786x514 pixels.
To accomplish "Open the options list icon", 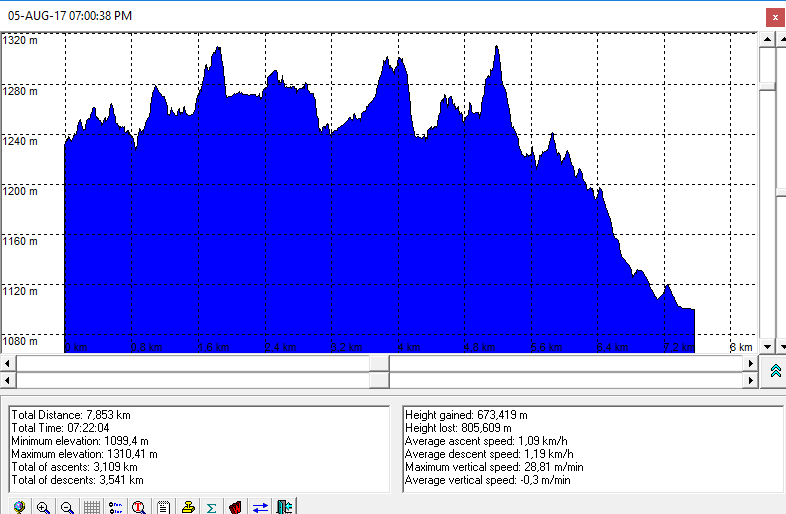I will (115, 507).
